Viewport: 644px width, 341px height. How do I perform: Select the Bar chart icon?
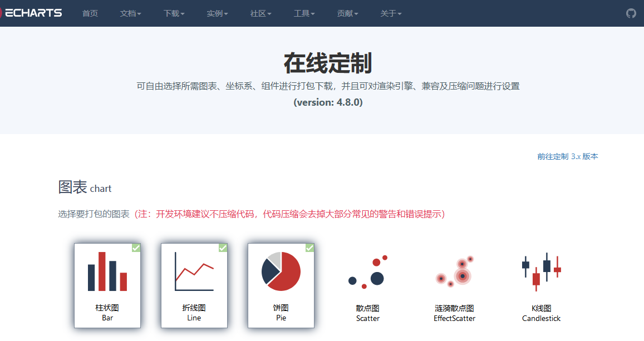[107, 271]
